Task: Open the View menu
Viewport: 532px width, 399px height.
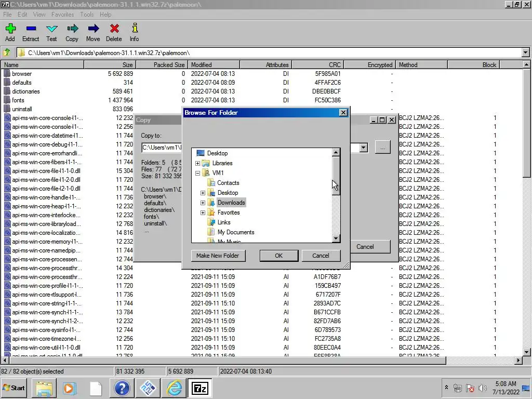Action: pyautogui.click(x=39, y=14)
